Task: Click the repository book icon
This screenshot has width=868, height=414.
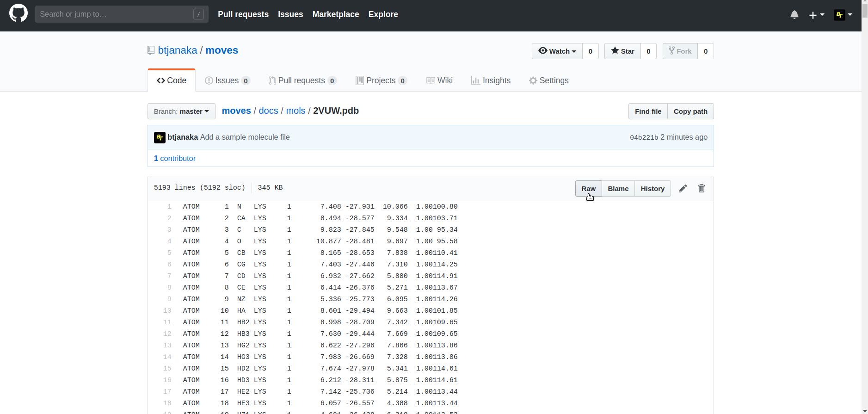Action: [x=151, y=50]
